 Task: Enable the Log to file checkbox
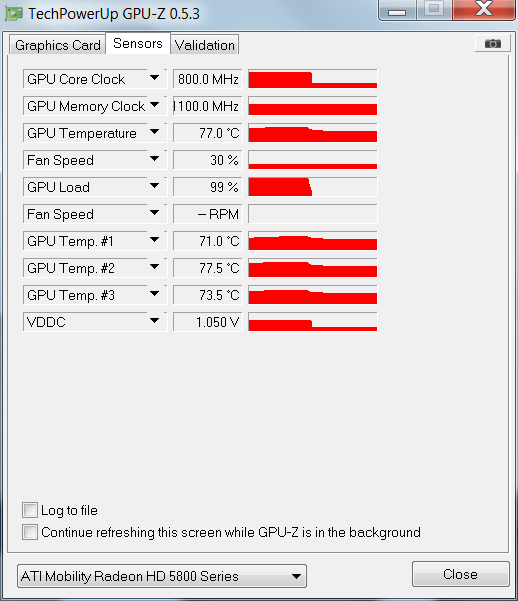tap(30, 510)
